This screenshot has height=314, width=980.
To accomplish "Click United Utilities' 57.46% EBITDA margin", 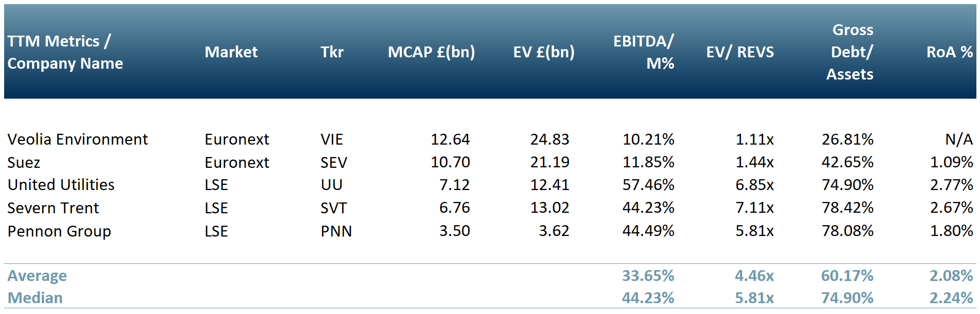I will click(x=648, y=185).
